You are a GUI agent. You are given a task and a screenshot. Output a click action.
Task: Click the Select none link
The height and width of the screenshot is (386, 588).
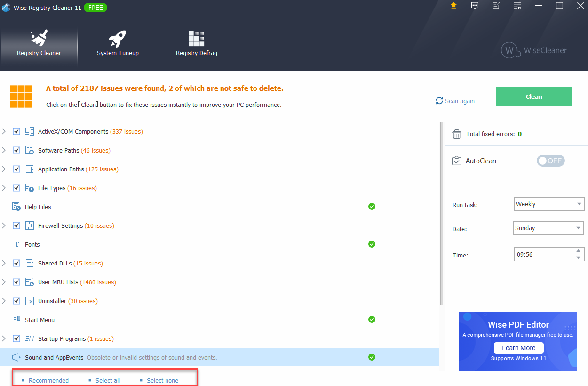coord(162,380)
